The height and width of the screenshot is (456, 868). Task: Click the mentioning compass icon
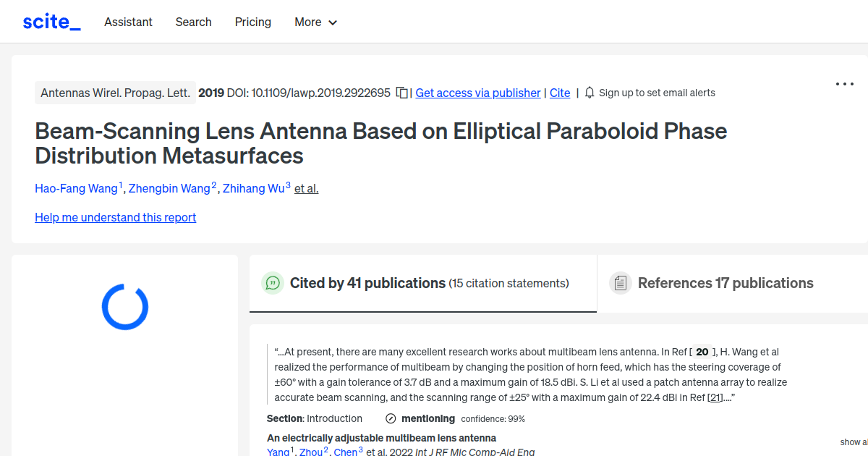coord(391,418)
